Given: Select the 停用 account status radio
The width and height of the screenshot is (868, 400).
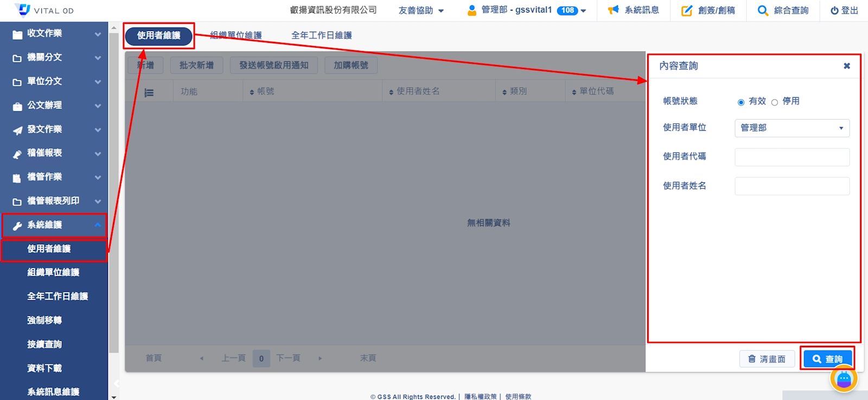Looking at the screenshot, I should point(774,102).
